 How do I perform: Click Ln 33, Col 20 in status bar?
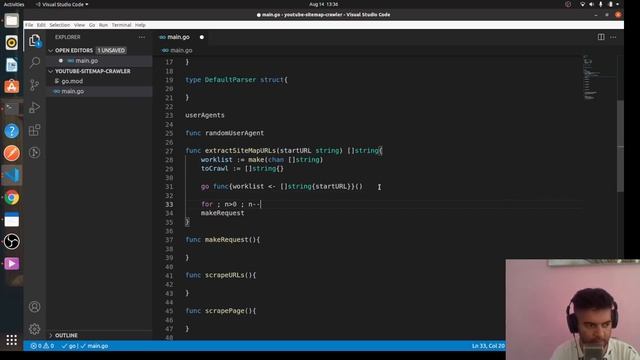(488, 346)
